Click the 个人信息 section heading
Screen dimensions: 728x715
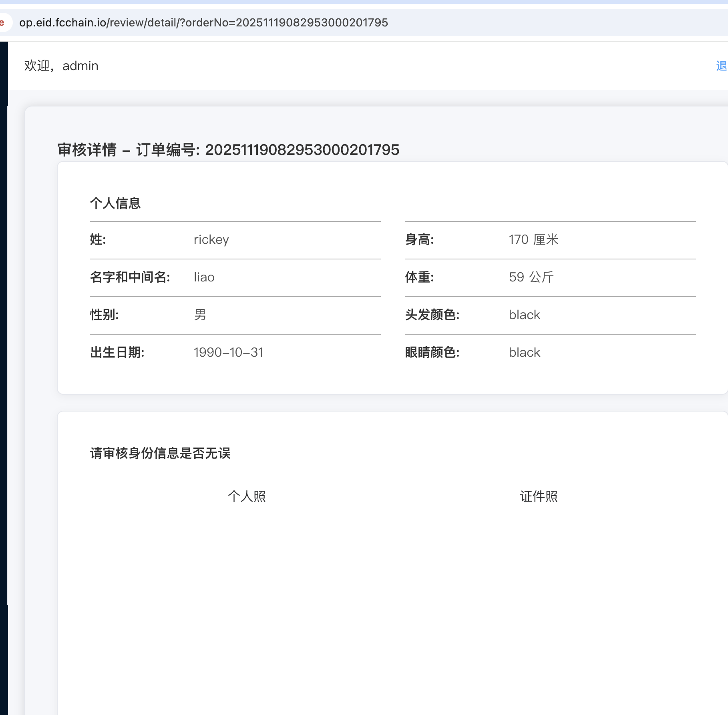115,203
